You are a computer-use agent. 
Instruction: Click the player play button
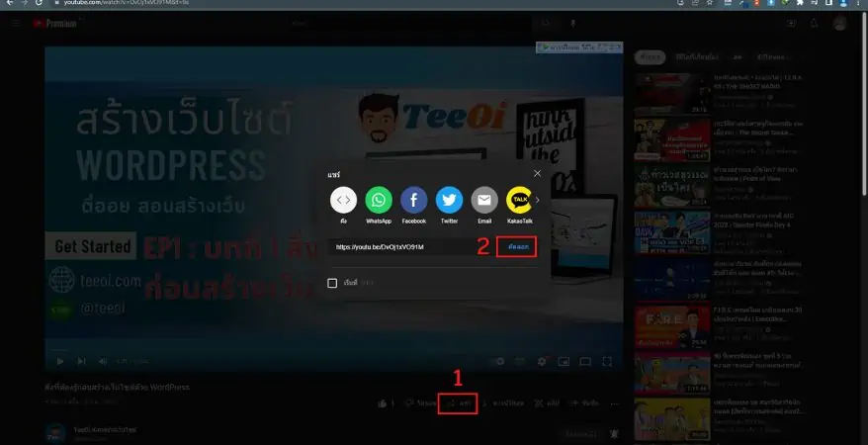pyautogui.click(x=60, y=361)
